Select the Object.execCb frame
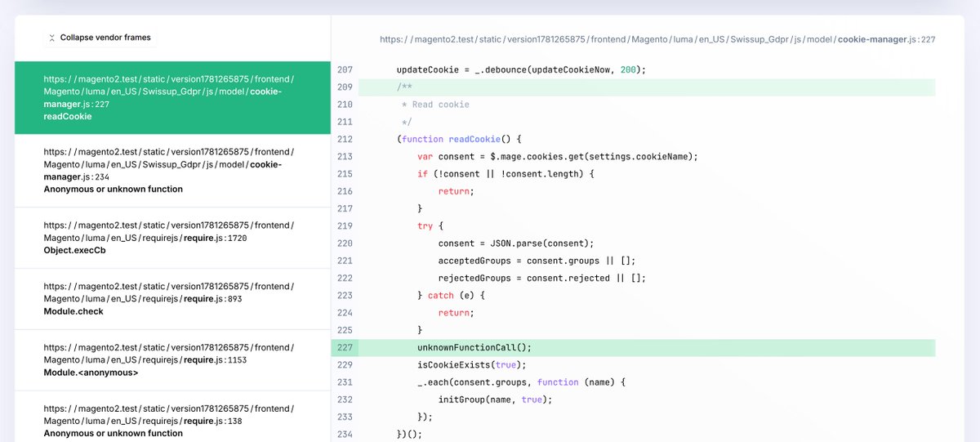The height and width of the screenshot is (442, 980). [172, 238]
